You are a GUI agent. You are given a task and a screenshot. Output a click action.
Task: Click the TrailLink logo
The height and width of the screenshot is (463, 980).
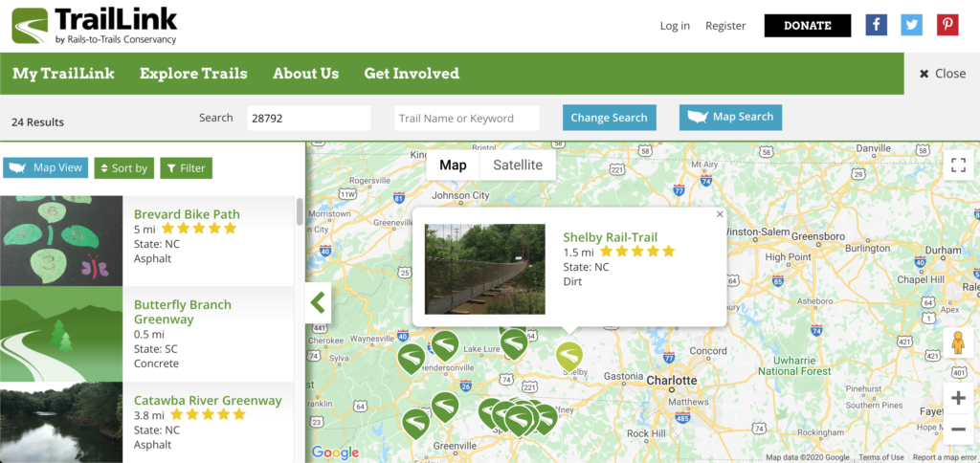95,26
